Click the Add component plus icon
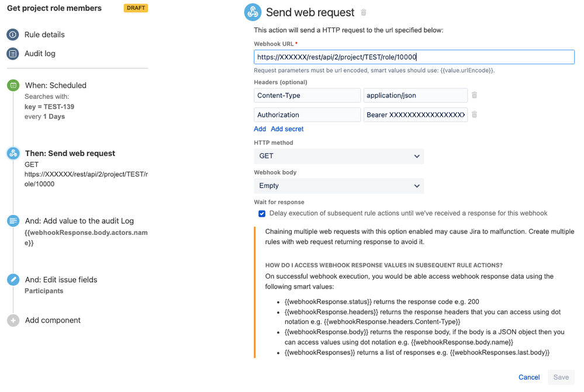584x392 pixels. (13, 320)
